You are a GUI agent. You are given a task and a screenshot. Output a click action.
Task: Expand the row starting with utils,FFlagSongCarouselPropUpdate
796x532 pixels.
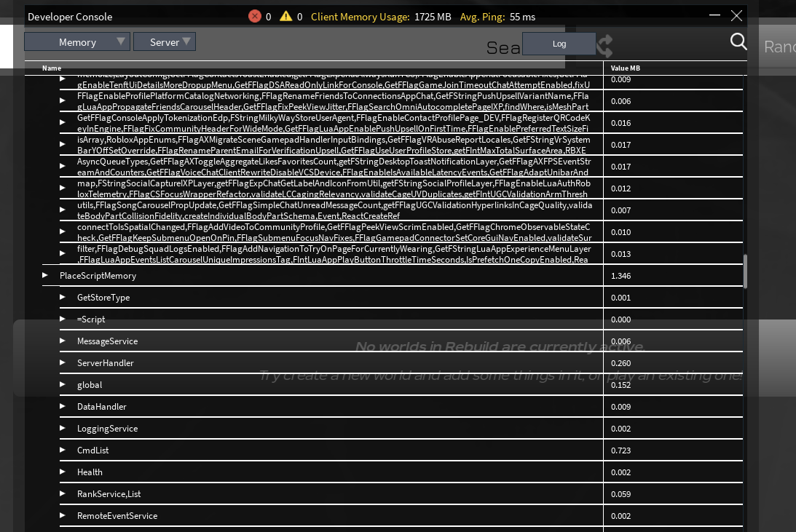pos(63,210)
